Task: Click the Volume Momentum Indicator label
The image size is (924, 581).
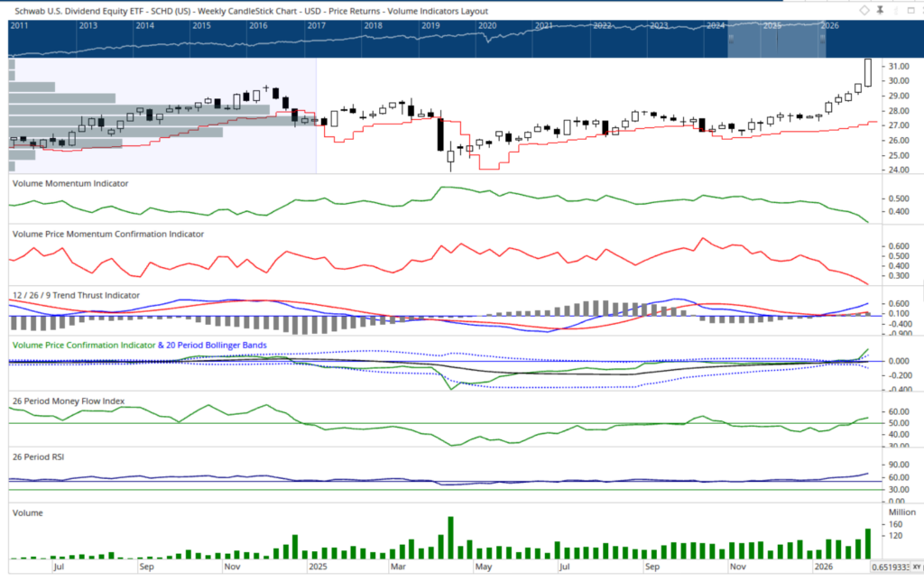Action: coord(69,183)
